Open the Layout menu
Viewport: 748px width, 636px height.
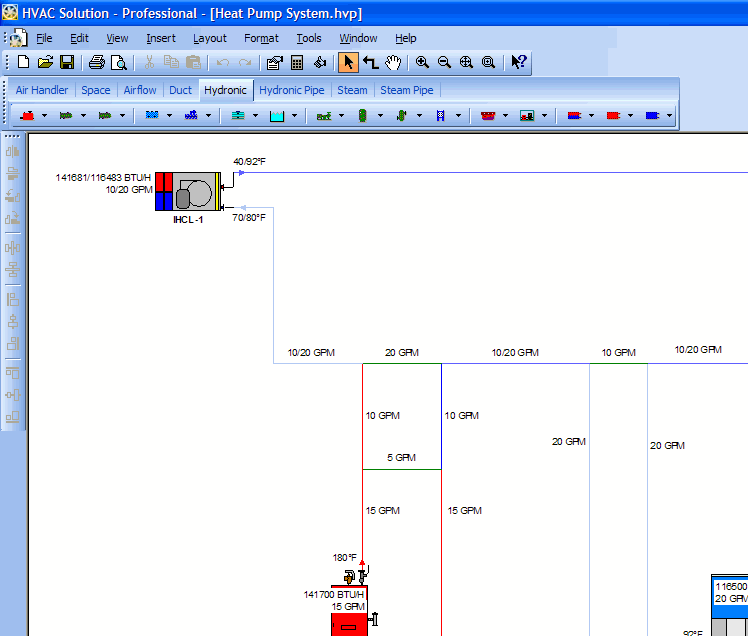coord(209,38)
